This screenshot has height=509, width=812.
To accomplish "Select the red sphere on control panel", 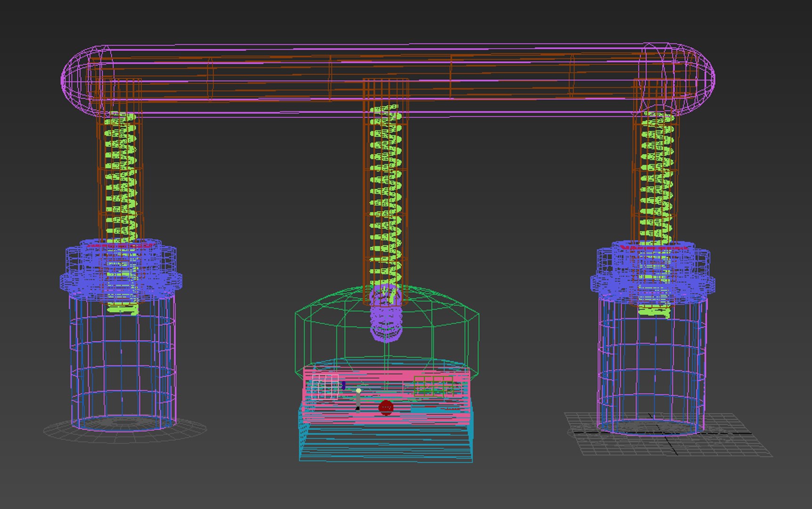I will tap(385, 408).
